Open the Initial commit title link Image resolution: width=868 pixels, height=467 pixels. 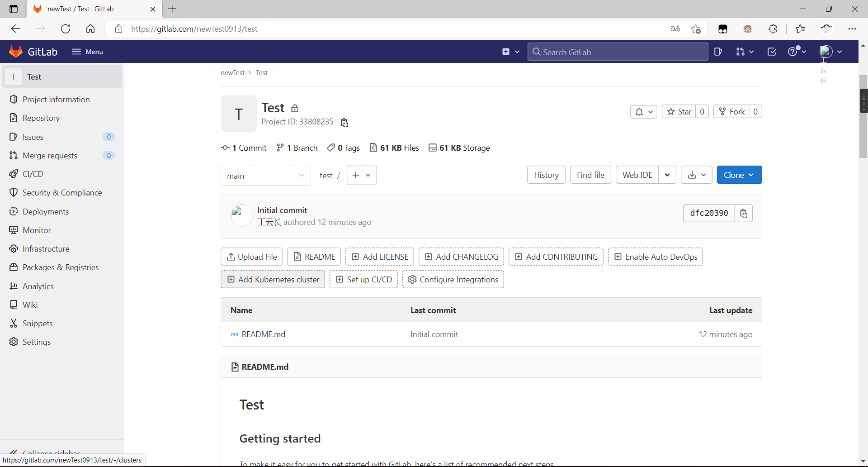pyautogui.click(x=282, y=210)
